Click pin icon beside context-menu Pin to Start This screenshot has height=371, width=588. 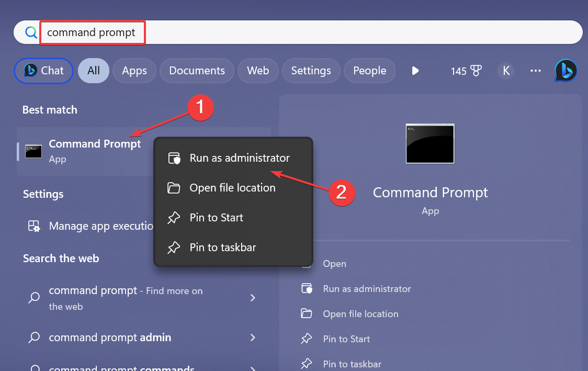174,218
